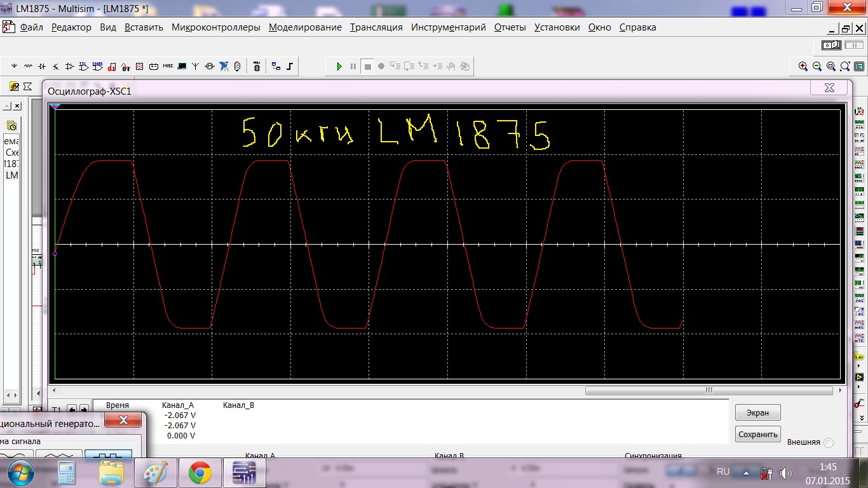Close the Осциллограф-XSC1 window

pos(829,88)
